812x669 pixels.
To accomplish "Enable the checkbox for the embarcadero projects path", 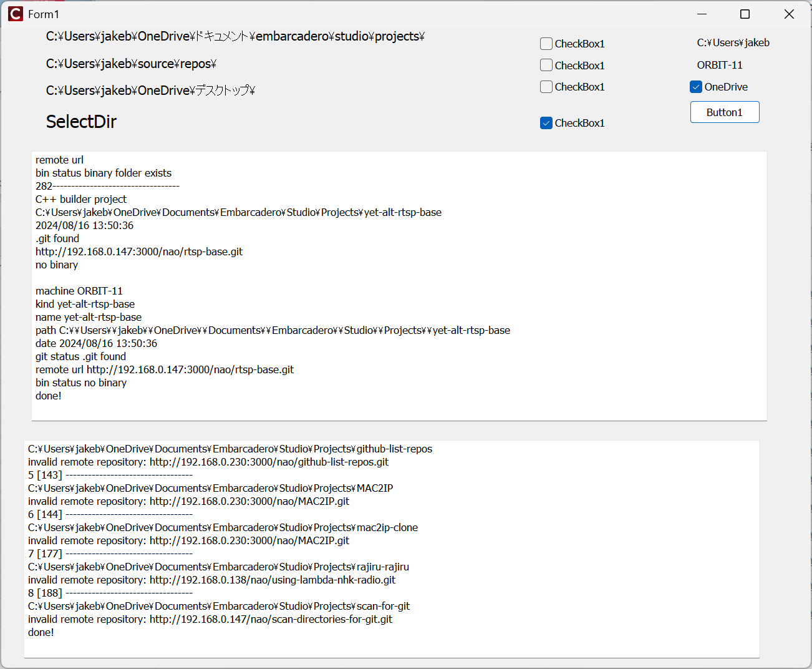I will [546, 44].
